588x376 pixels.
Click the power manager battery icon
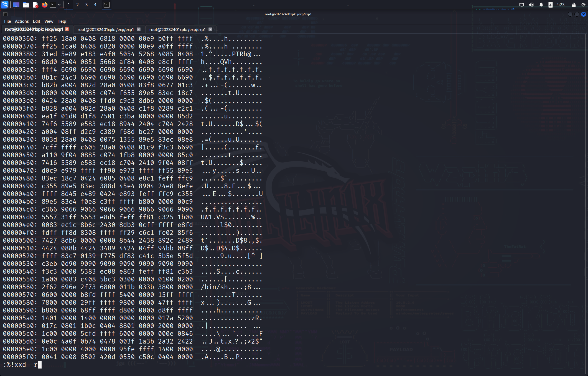click(550, 5)
